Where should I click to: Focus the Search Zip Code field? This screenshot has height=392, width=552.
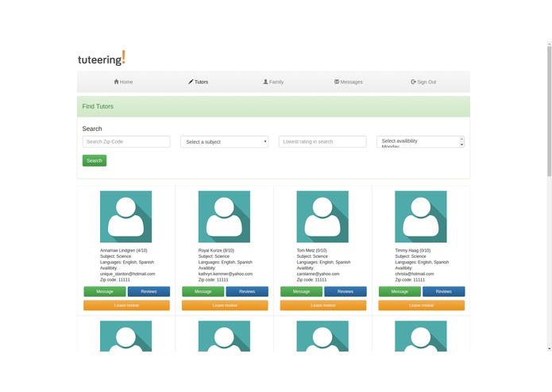click(126, 142)
